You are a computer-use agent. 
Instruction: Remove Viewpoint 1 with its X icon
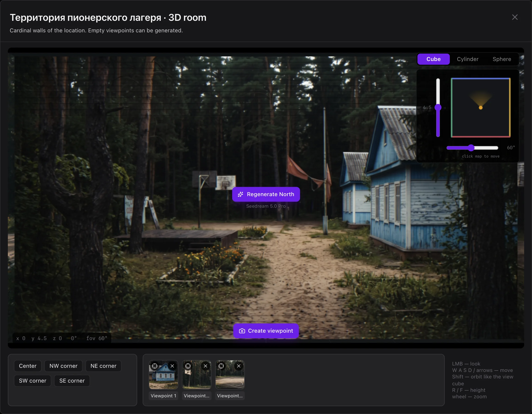172,366
